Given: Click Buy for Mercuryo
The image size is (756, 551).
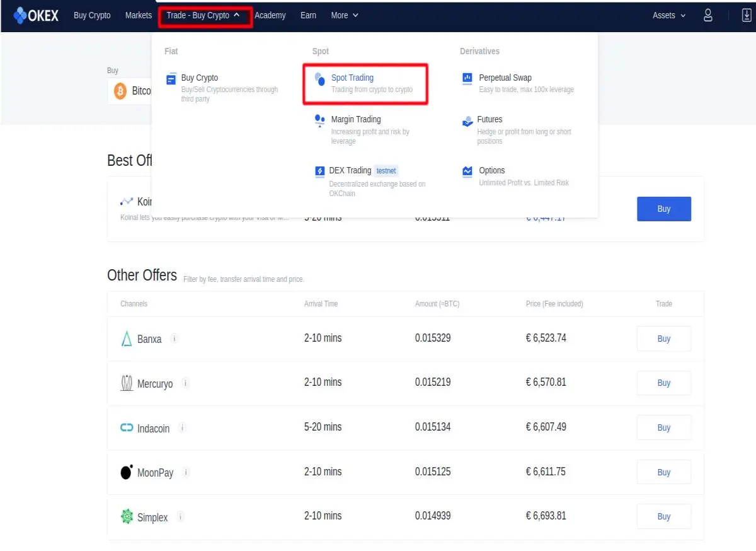Looking at the screenshot, I should click(x=664, y=383).
